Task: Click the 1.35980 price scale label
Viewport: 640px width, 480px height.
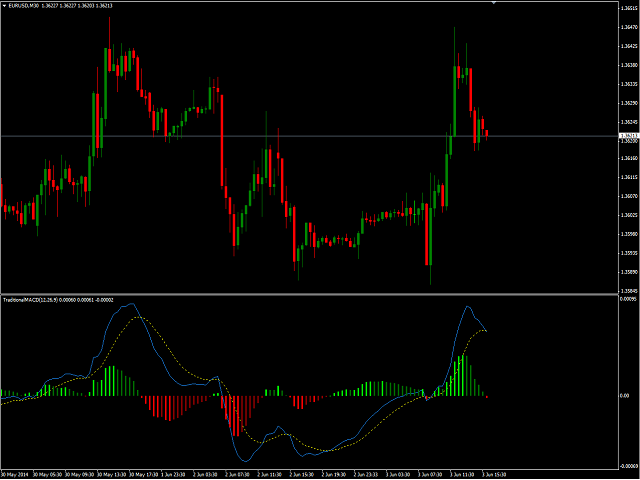Action: pyautogui.click(x=629, y=234)
